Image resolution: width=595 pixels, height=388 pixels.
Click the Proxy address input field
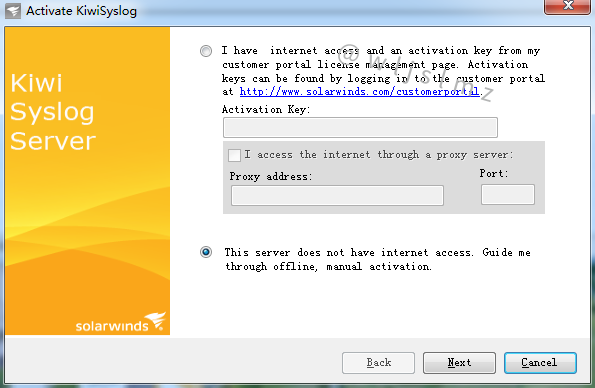337,196
